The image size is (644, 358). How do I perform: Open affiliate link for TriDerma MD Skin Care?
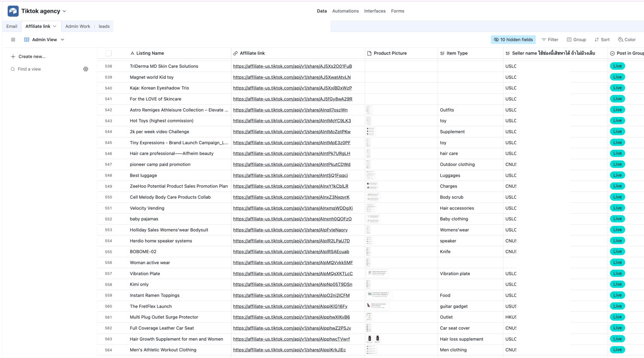(x=292, y=66)
